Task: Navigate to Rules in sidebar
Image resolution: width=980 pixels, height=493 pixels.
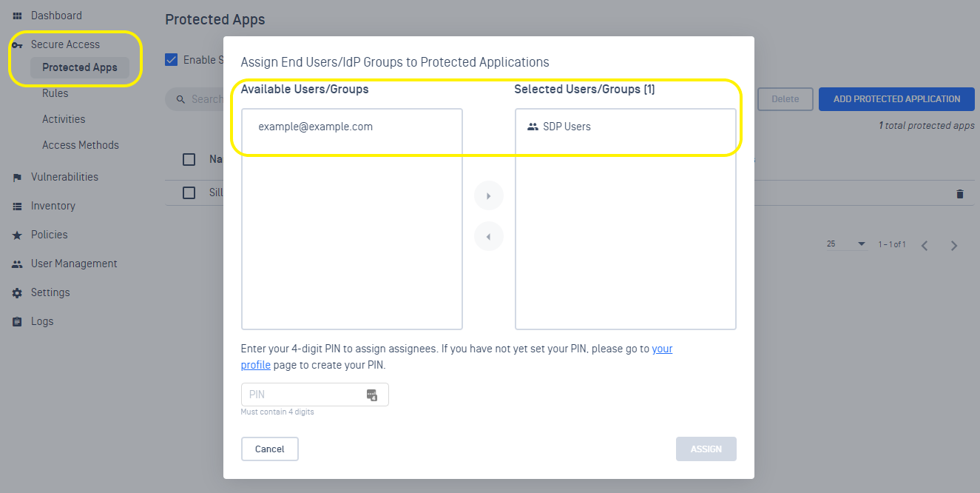Action: pyautogui.click(x=55, y=93)
